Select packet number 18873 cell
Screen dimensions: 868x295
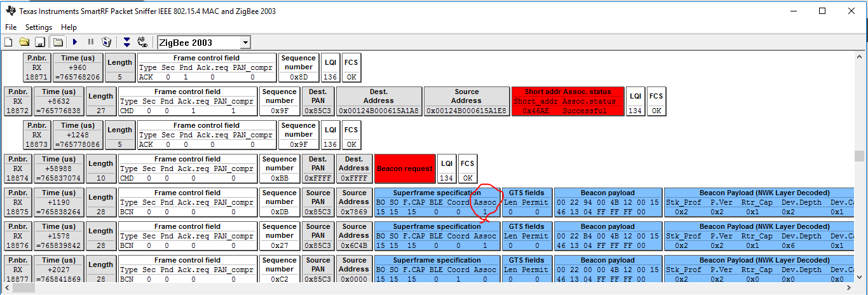pyautogui.click(x=37, y=135)
